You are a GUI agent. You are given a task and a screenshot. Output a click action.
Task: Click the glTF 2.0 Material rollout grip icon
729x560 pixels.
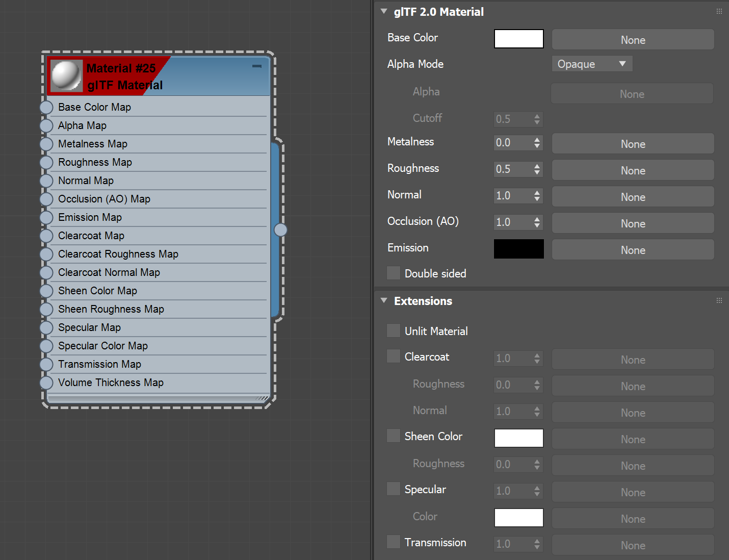(x=719, y=11)
